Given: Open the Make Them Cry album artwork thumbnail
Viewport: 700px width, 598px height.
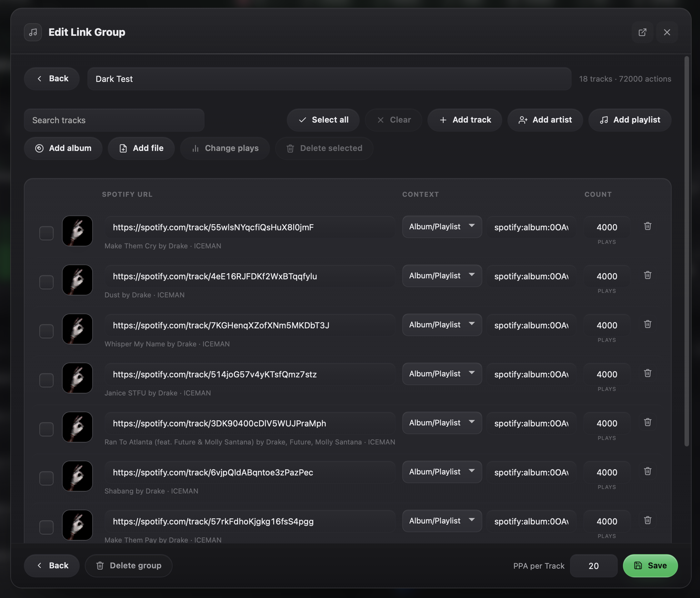Looking at the screenshot, I should 77,231.
